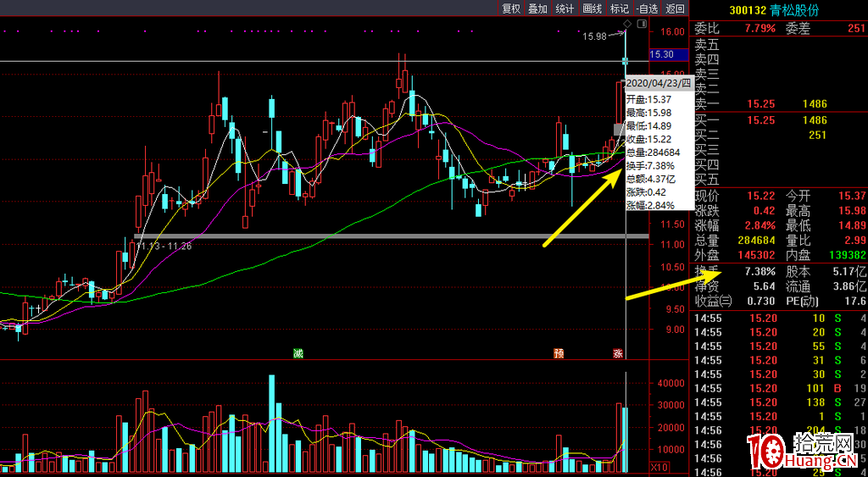Click tooltip 换手:7.38% line

tap(650, 165)
